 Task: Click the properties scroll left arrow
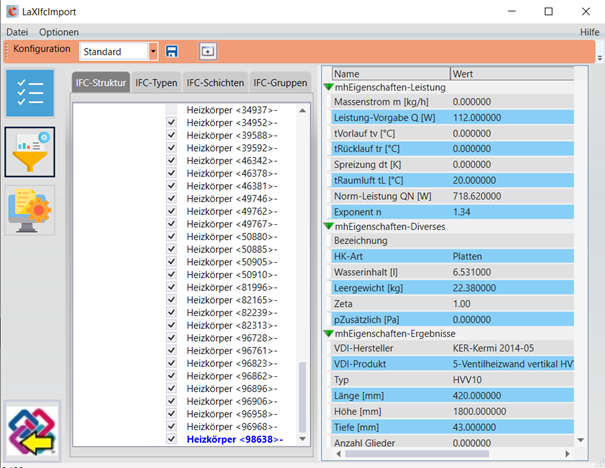point(338,454)
